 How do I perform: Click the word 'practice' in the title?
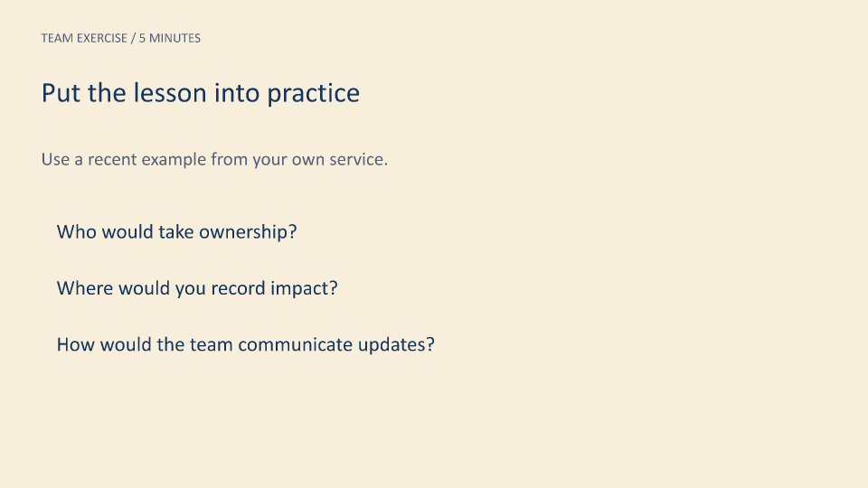[314, 93]
